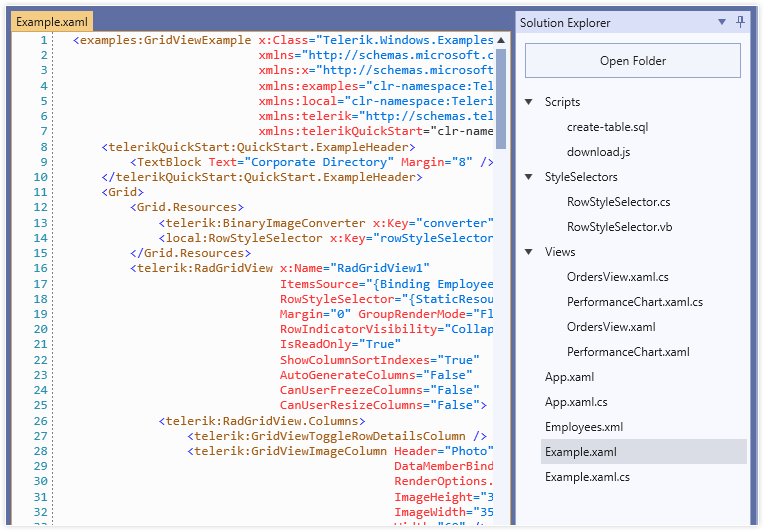Click the <Grid> tag on line 11
Viewport: 764px width, 531px height.
123,192
